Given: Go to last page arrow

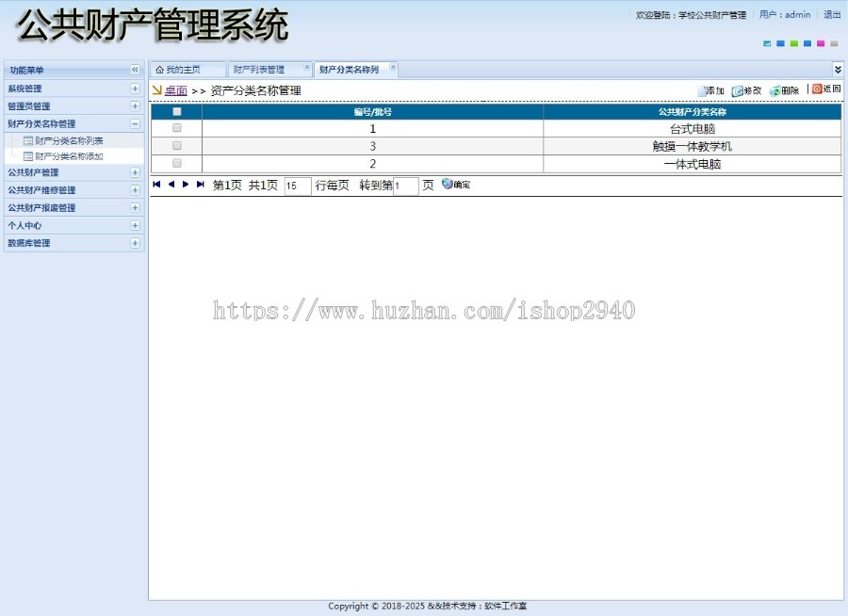Looking at the screenshot, I should coord(200,185).
